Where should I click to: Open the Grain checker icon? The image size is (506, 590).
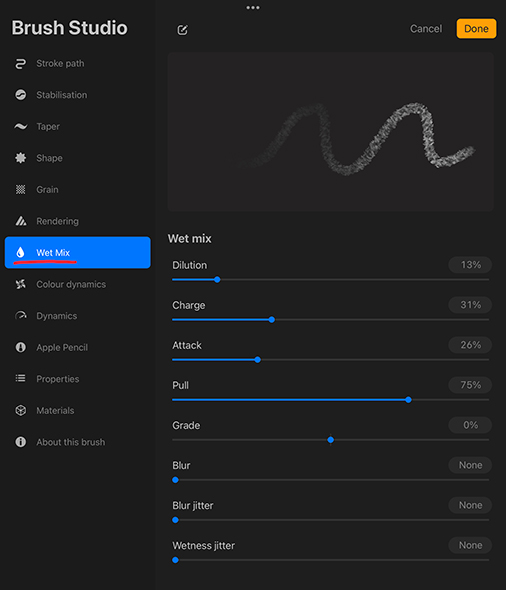click(x=21, y=189)
